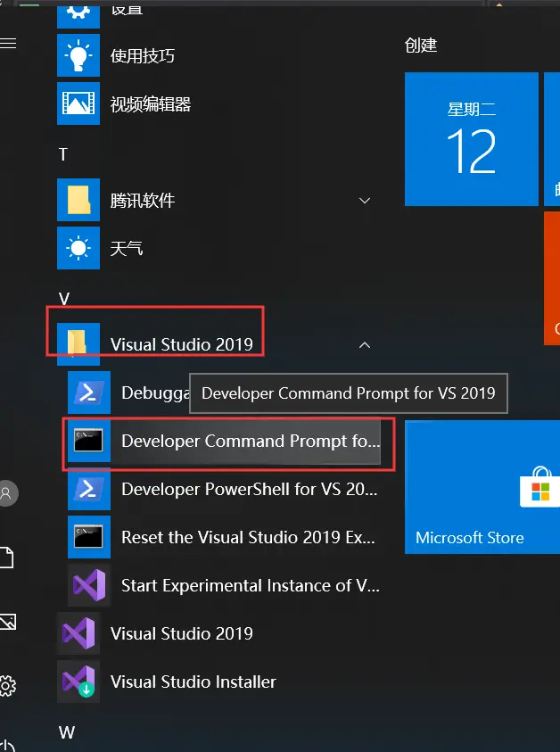Click the Microsoft Store shopping bag icon
The image size is (560, 752).
click(x=539, y=486)
